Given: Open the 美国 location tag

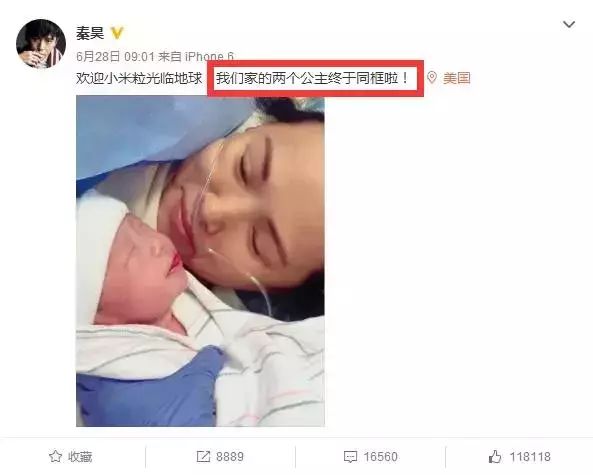Looking at the screenshot, I should [457, 78].
